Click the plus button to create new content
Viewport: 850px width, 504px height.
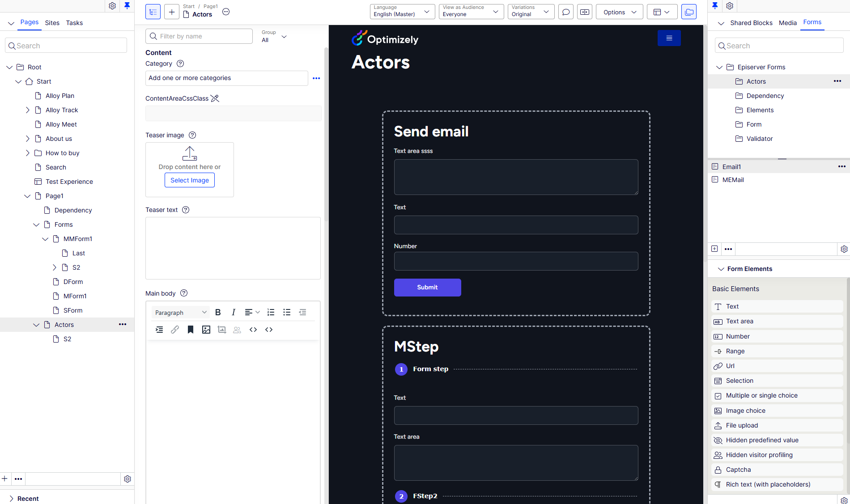[x=172, y=12]
